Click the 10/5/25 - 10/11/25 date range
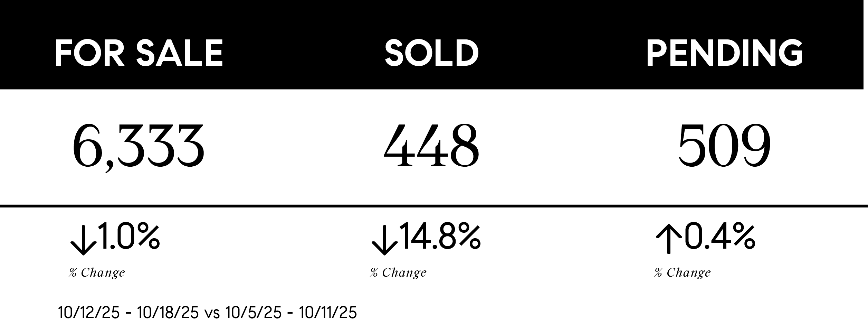 click(291, 313)
